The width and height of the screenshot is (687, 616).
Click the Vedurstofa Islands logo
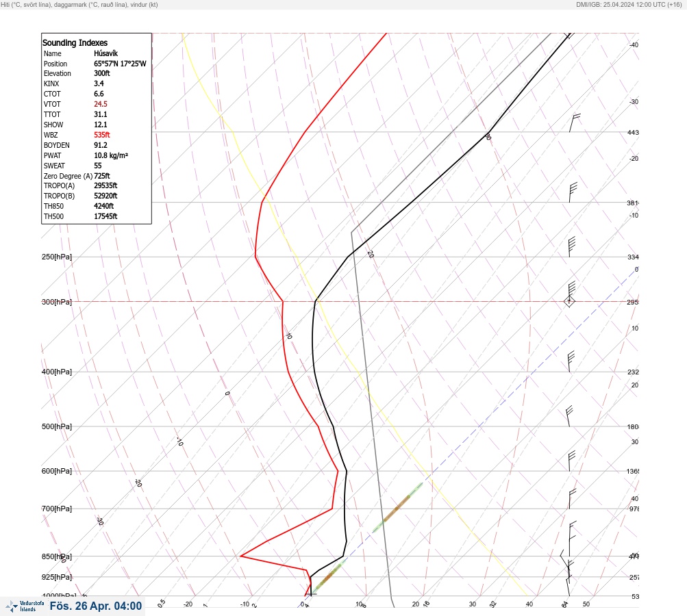pyautogui.click(x=25, y=606)
